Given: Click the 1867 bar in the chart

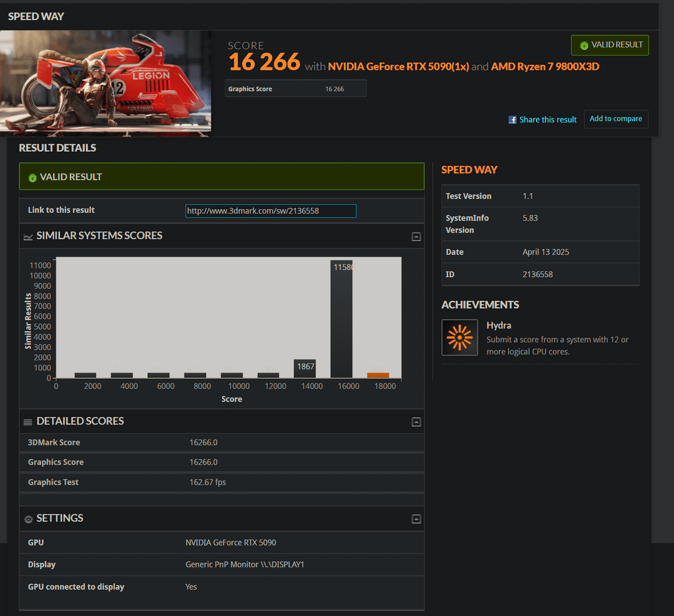Looking at the screenshot, I should [x=305, y=368].
